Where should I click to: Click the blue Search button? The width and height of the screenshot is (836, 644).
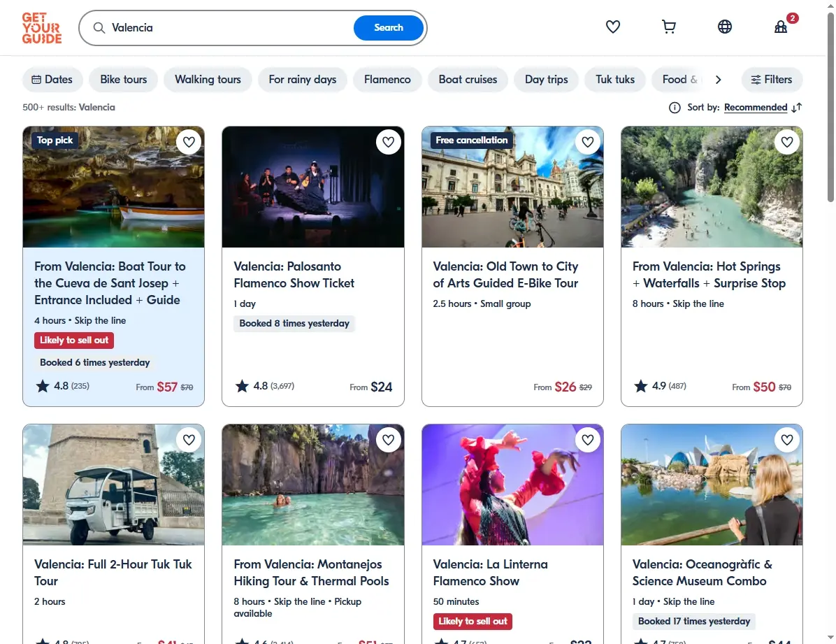click(x=388, y=28)
